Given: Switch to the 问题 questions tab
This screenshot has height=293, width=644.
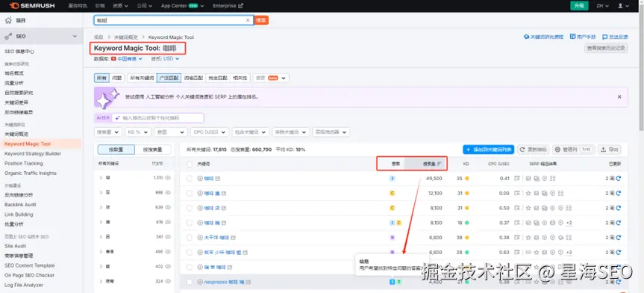Looking at the screenshot, I should (116, 78).
